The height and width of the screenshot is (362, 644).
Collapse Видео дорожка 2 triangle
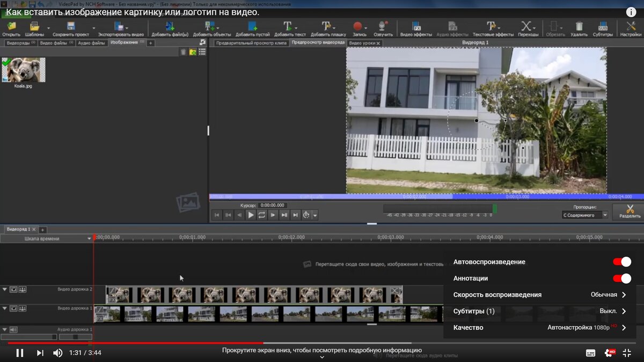point(5,290)
